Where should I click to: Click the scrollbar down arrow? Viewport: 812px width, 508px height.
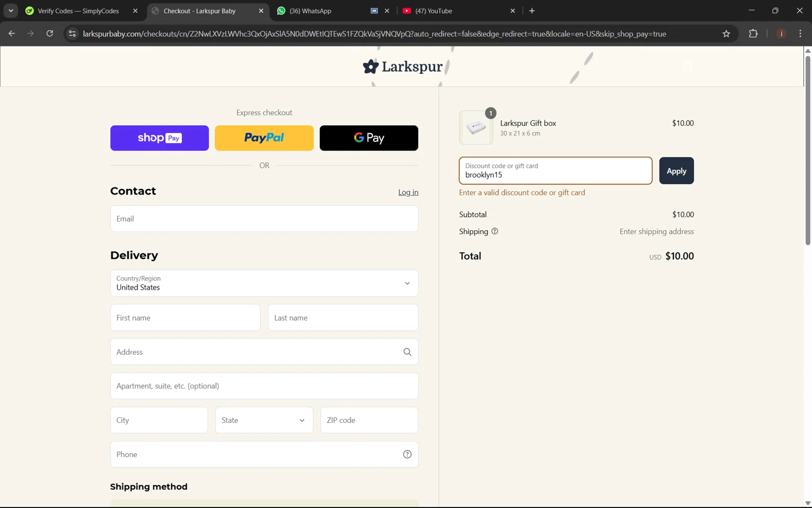click(808, 504)
